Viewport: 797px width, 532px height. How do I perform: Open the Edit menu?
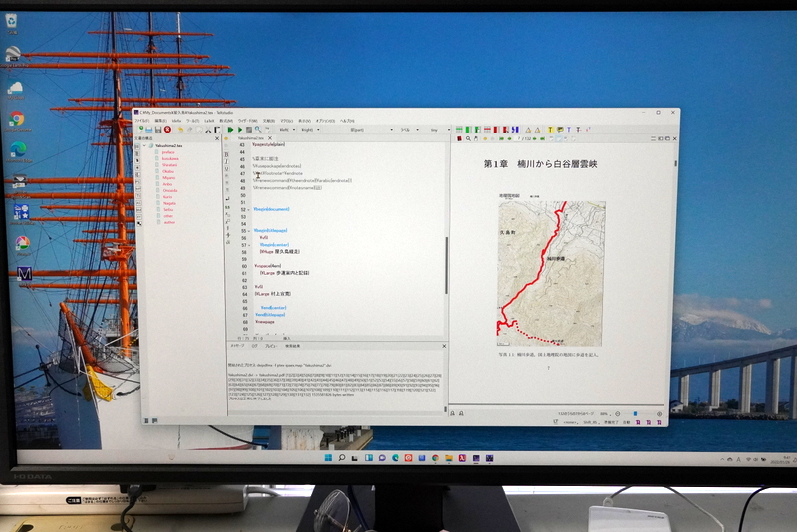coord(160,121)
